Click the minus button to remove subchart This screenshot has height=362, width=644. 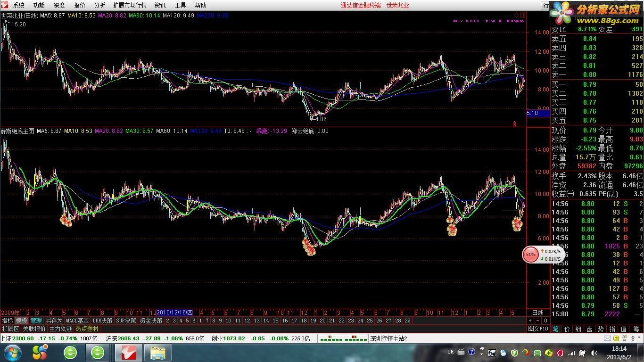(538, 321)
